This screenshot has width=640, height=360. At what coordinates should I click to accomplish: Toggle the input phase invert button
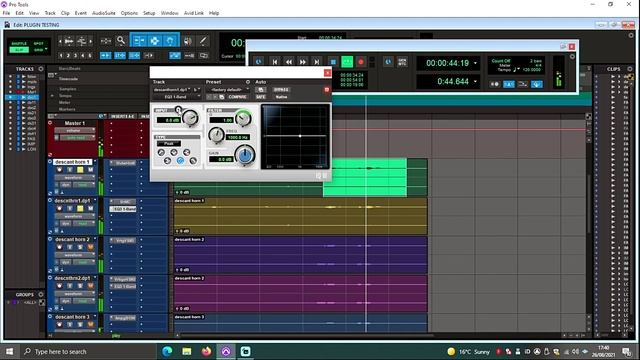coord(178,109)
